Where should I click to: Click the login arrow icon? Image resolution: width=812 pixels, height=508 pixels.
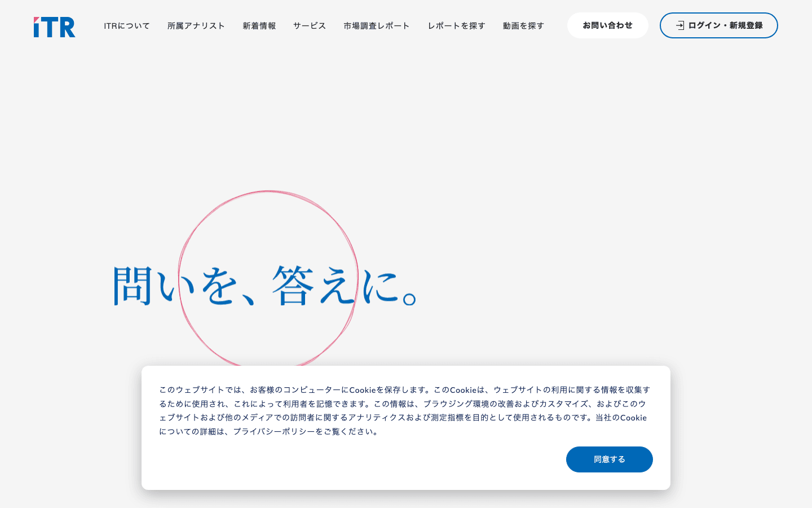(x=680, y=25)
